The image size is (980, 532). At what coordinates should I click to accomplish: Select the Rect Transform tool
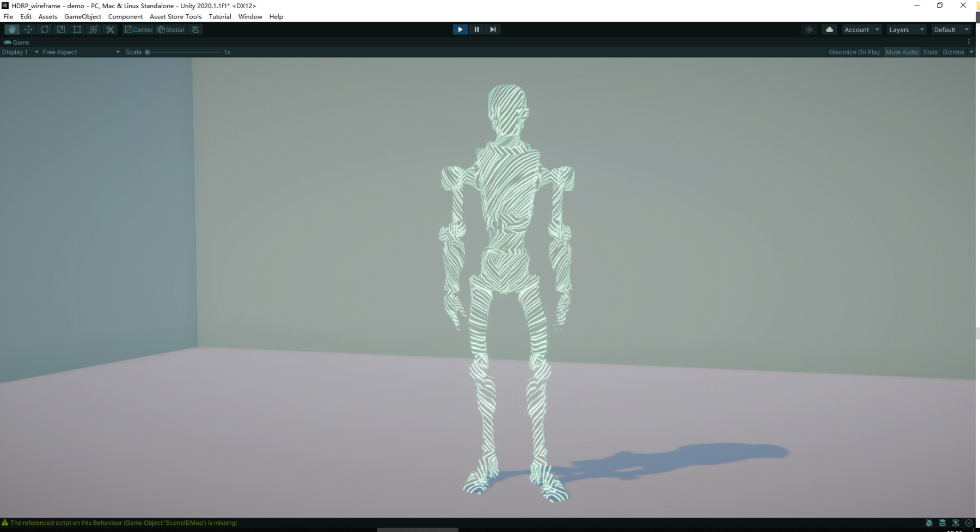point(77,29)
